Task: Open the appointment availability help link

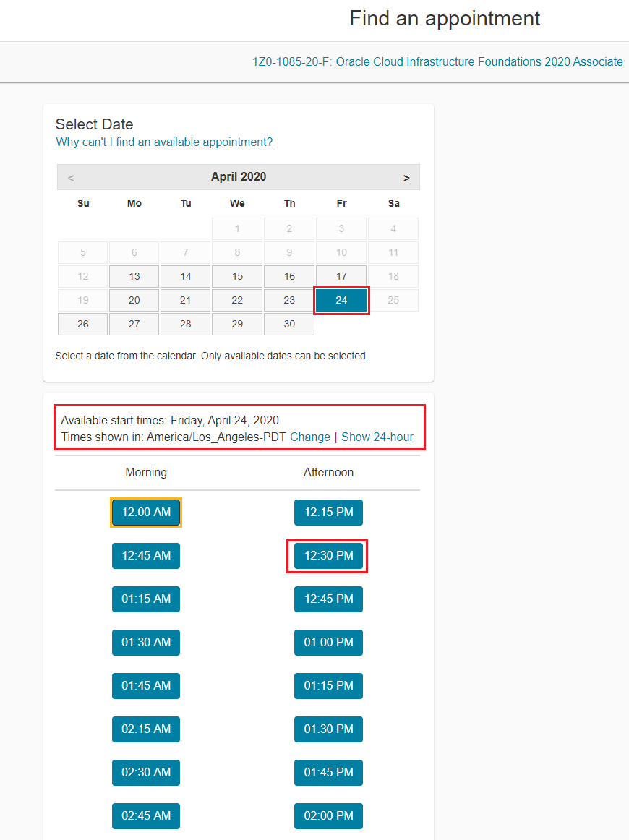Action: coord(163,142)
